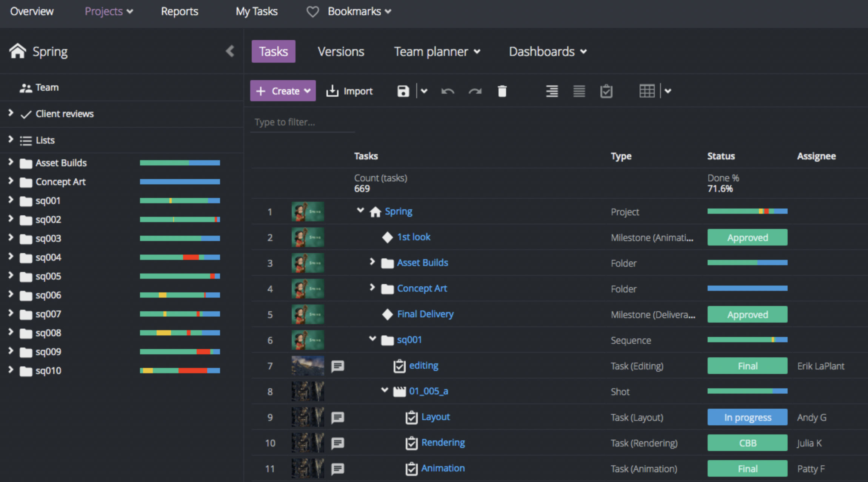
Task: Open the 01_005_a shot link
Action: 429,391
